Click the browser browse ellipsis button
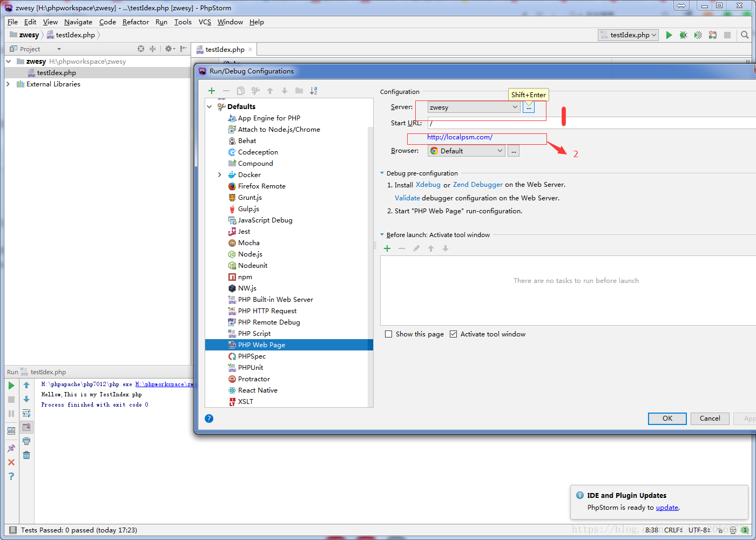The image size is (756, 540). [514, 151]
